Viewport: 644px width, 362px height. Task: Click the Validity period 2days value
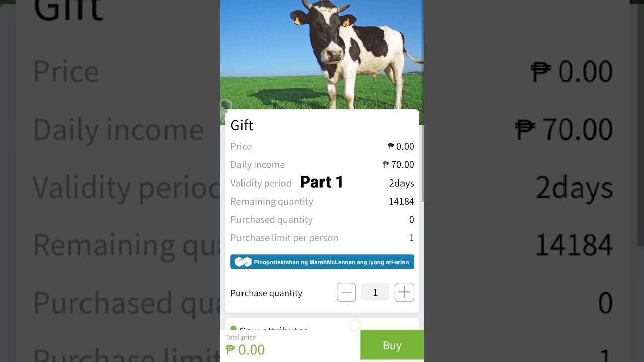[x=401, y=183]
